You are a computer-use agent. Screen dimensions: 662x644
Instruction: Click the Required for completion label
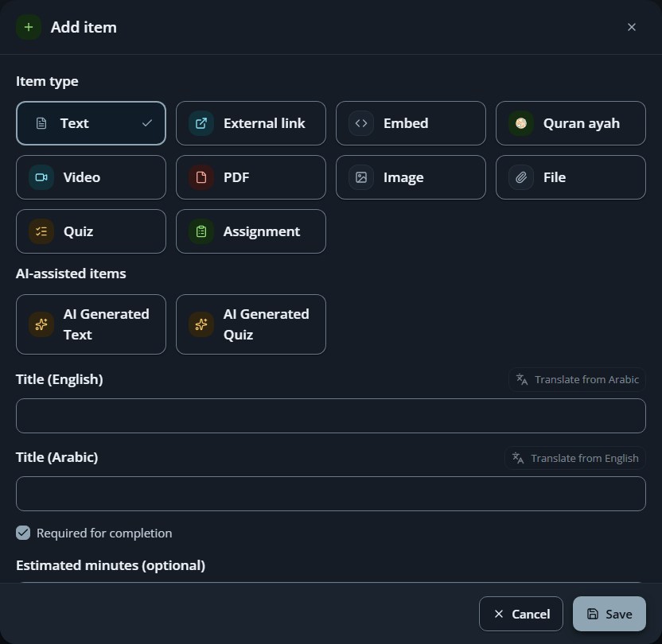(104, 533)
